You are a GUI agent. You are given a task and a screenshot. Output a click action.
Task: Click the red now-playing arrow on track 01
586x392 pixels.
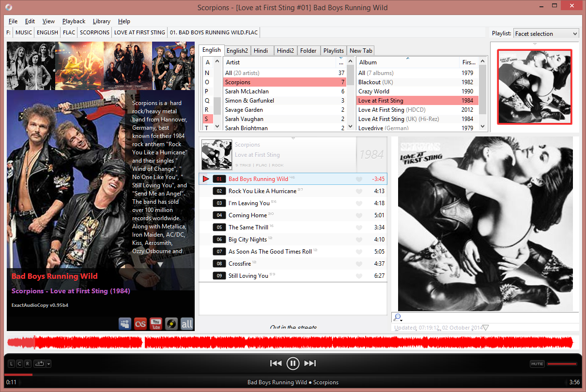pyautogui.click(x=206, y=179)
